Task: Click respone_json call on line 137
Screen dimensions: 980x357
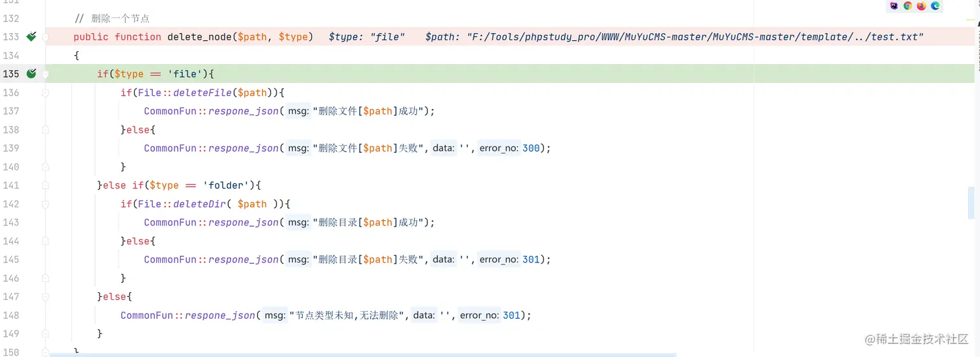Action: [x=244, y=111]
